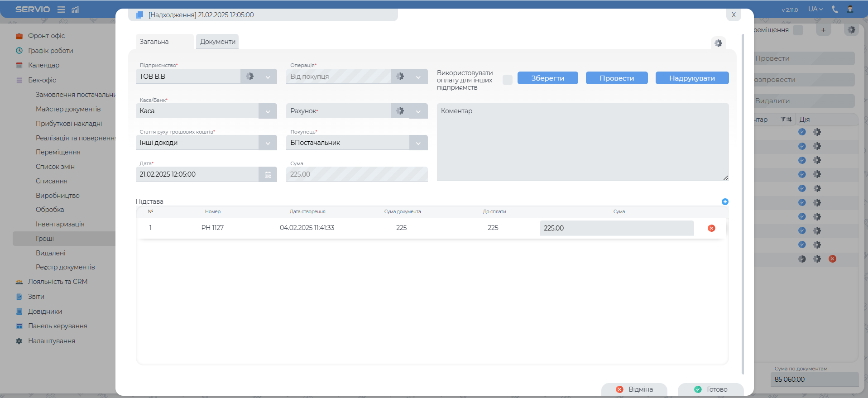
Task: Click the Зберегти button
Action: (x=547, y=78)
